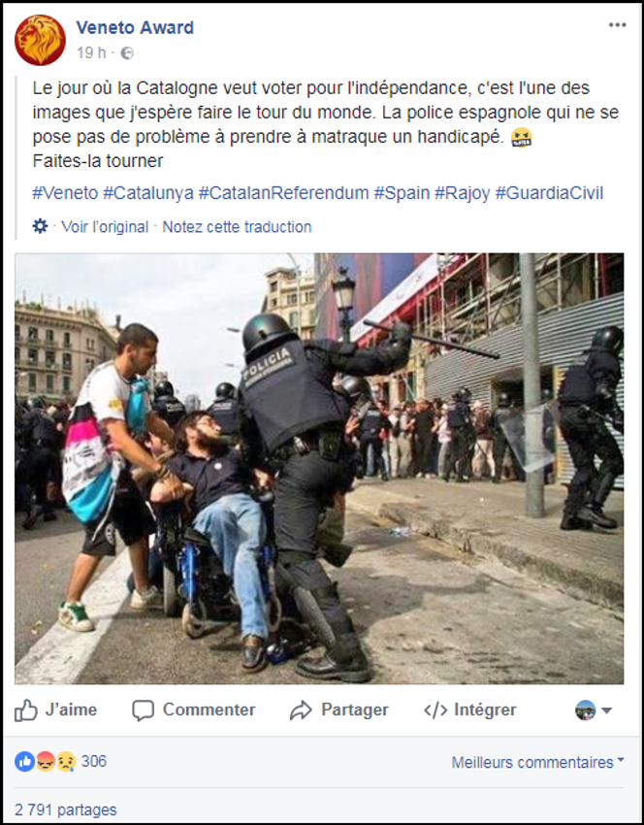The image size is (644, 825).
Task: View the 2 791 partages share list
Action: 66,809
